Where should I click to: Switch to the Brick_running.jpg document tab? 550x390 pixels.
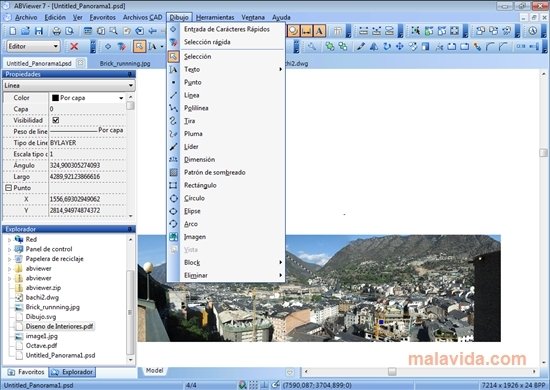pos(125,63)
